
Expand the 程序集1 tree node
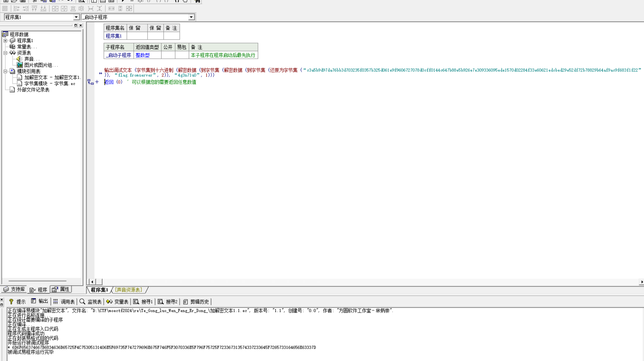click(x=5, y=41)
